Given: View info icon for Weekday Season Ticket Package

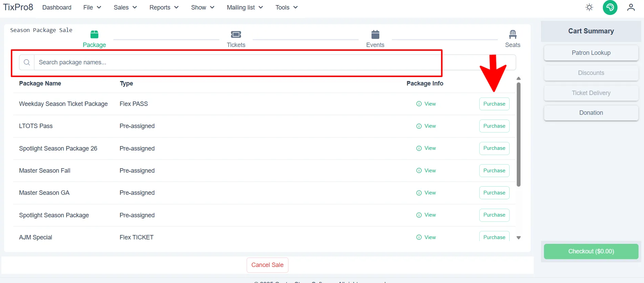Looking at the screenshot, I should (x=419, y=104).
